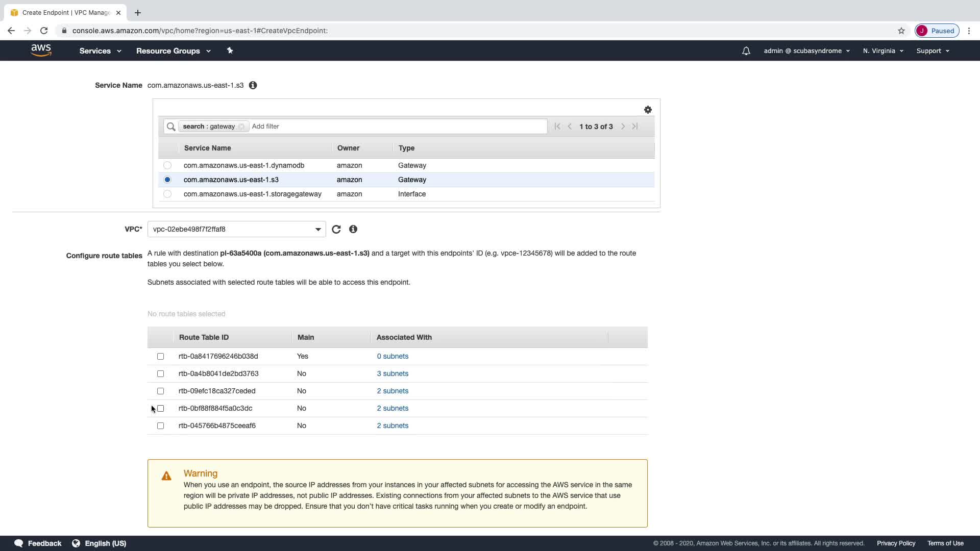Image resolution: width=980 pixels, height=551 pixels.
Task: Check route table rtb-0bf88f884f5a0c3dc
Action: [161, 408]
